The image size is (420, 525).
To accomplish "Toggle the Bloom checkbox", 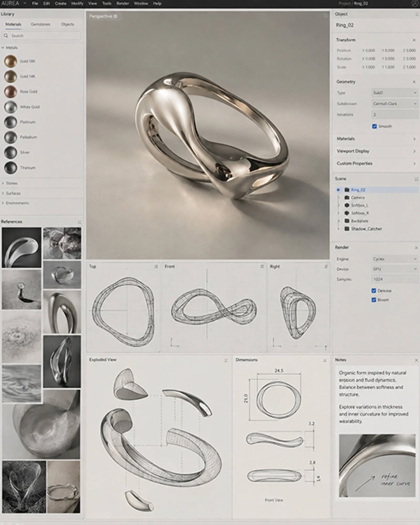I will (x=374, y=300).
